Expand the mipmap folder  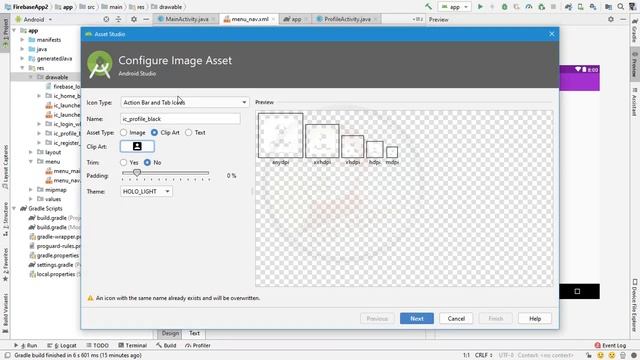point(31,190)
